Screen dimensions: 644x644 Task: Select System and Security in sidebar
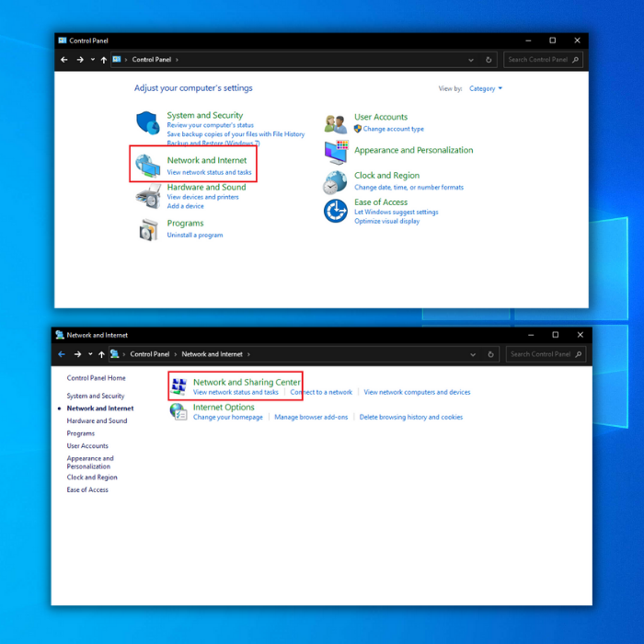(96, 396)
